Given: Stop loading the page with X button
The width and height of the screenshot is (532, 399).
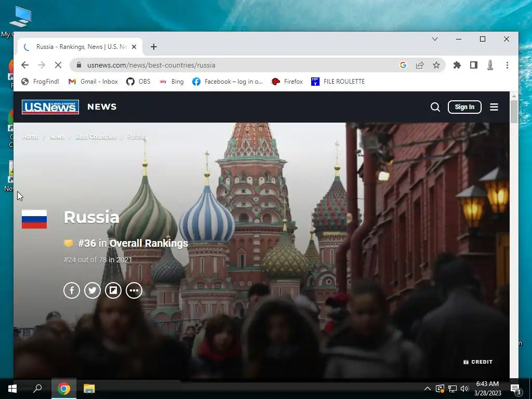Looking at the screenshot, I should [58, 65].
